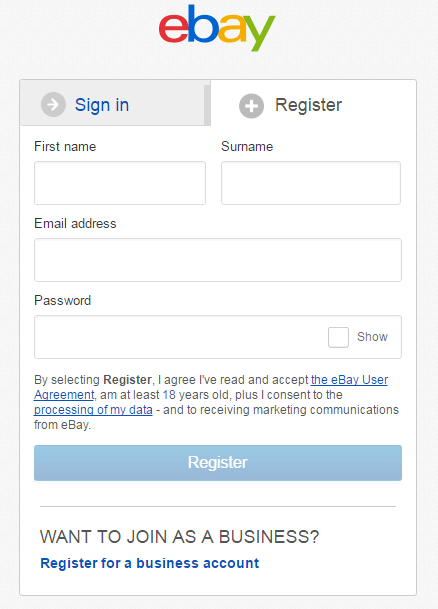
Task: Click the Want to join as a business heading
Action: pyautogui.click(x=179, y=537)
